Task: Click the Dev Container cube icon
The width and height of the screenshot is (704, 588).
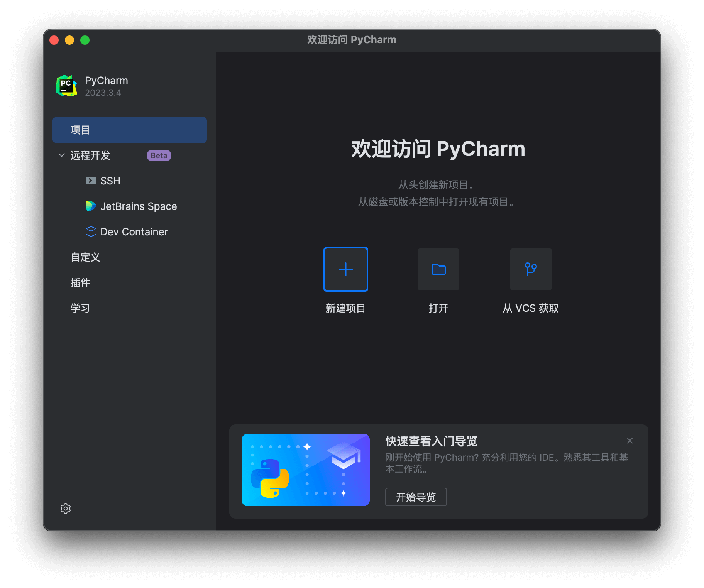Action: click(x=91, y=231)
